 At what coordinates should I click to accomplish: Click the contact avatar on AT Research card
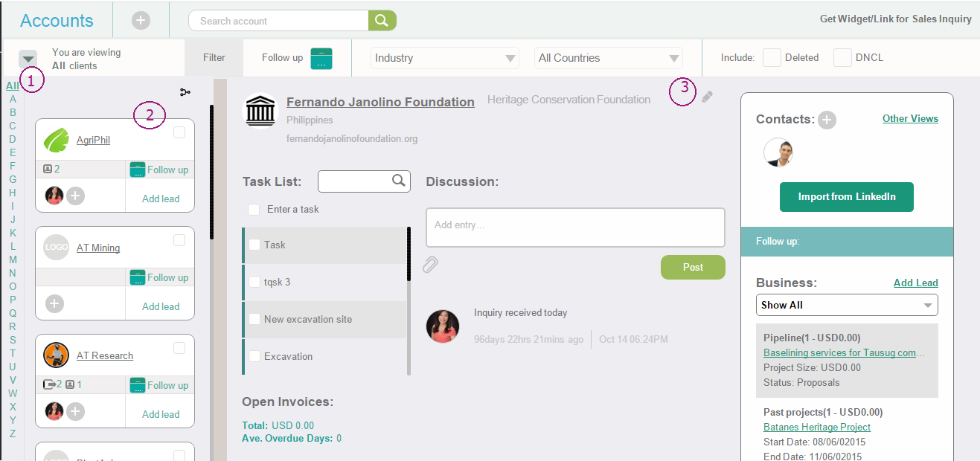(x=54, y=411)
